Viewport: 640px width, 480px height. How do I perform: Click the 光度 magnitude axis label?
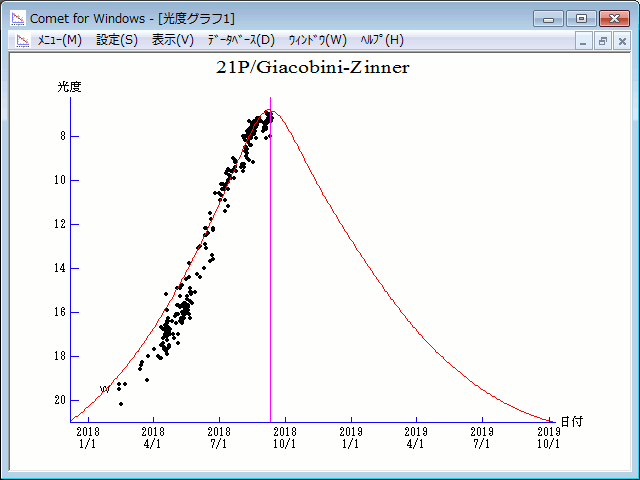point(70,87)
